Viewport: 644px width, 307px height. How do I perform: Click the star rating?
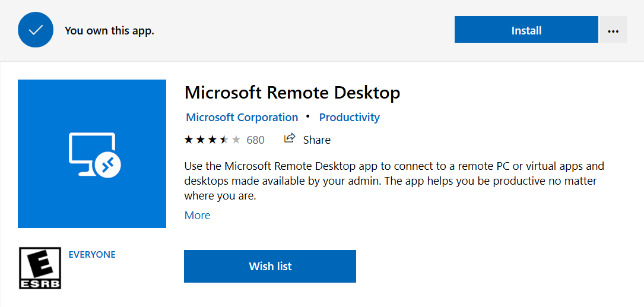[x=212, y=140]
